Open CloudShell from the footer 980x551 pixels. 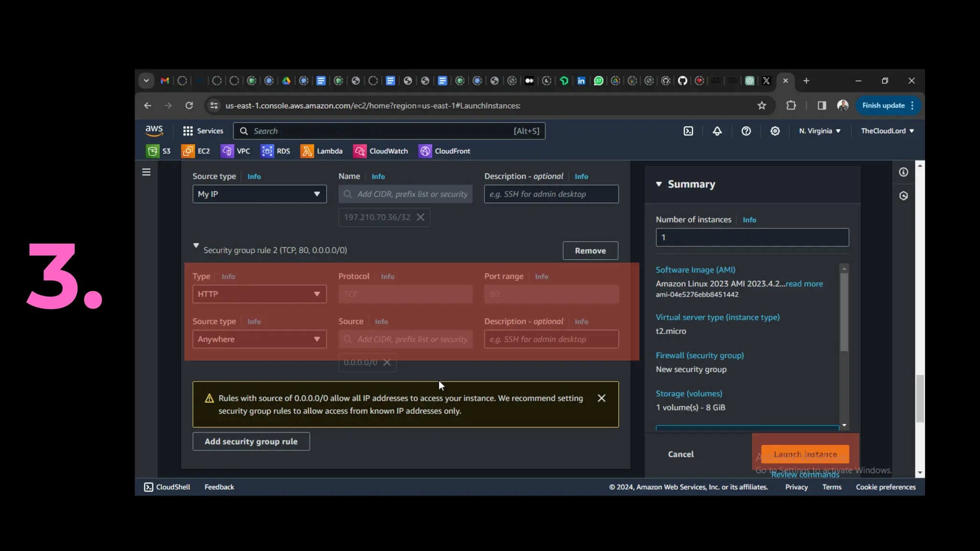(x=167, y=487)
